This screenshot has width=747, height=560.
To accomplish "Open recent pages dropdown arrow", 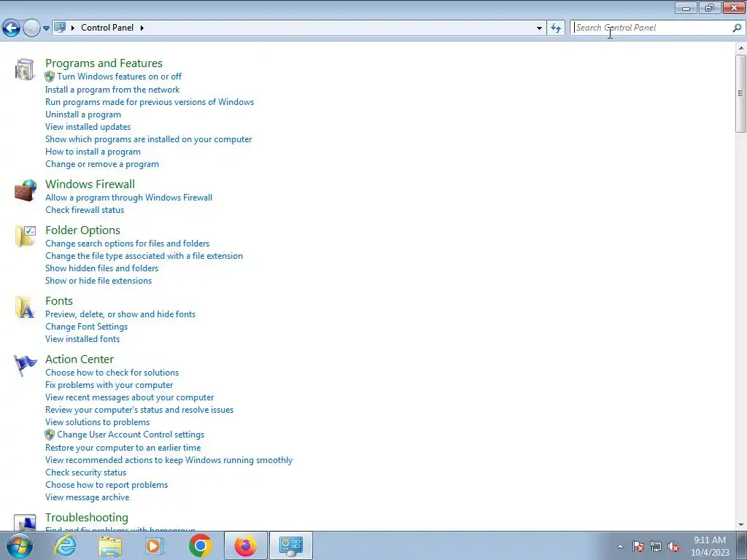I will coord(46,28).
